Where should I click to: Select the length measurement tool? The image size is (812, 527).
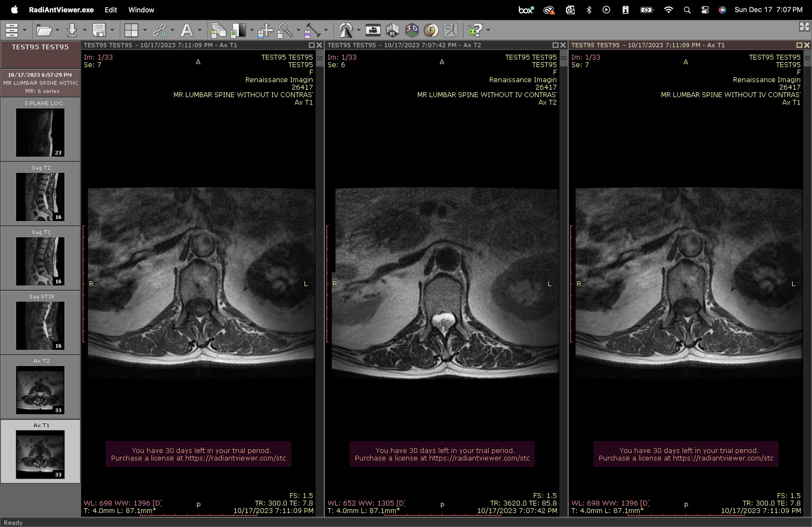click(312, 30)
